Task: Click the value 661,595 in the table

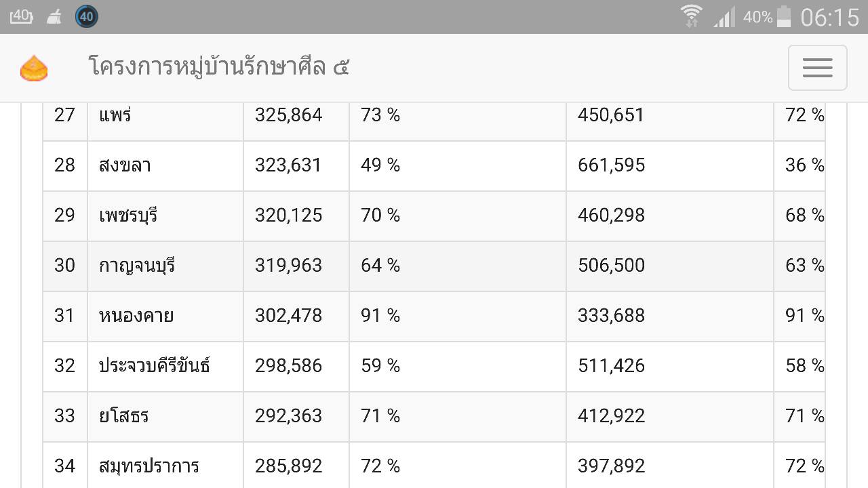Action: [x=611, y=165]
